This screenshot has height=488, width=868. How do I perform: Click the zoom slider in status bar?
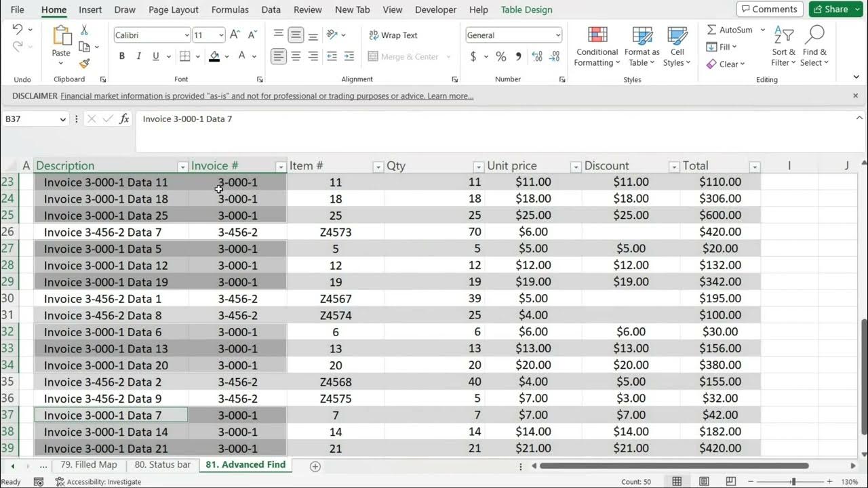pos(793,482)
